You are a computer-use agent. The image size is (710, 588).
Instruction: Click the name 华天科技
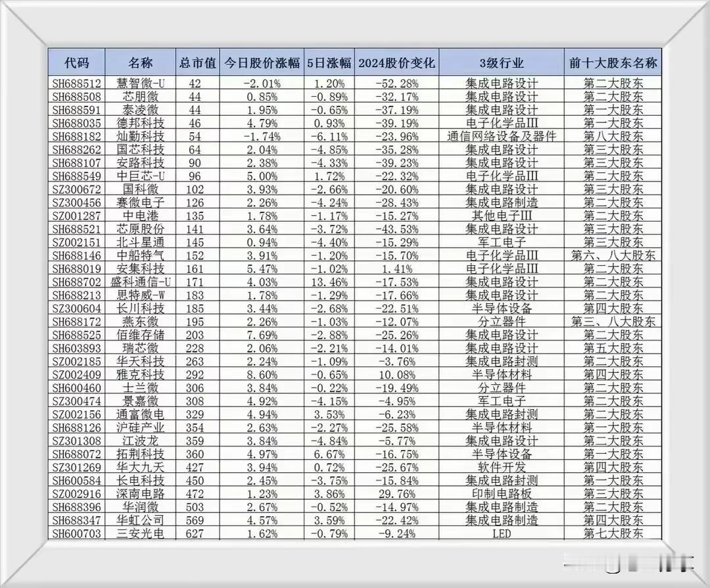click(141, 362)
